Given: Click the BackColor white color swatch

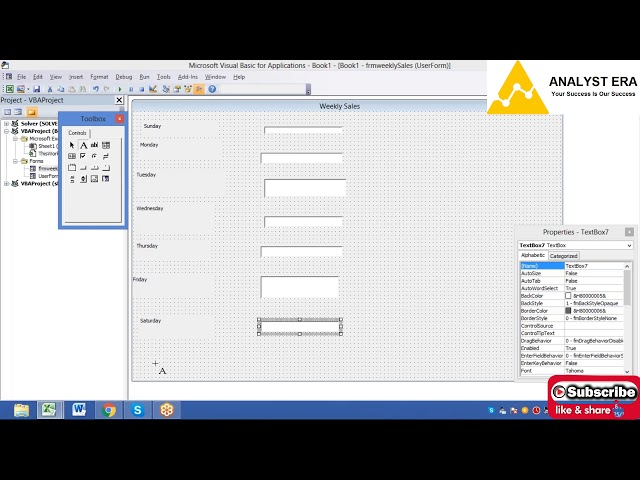Looking at the screenshot, I should pyautogui.click(x=568, y=296).
